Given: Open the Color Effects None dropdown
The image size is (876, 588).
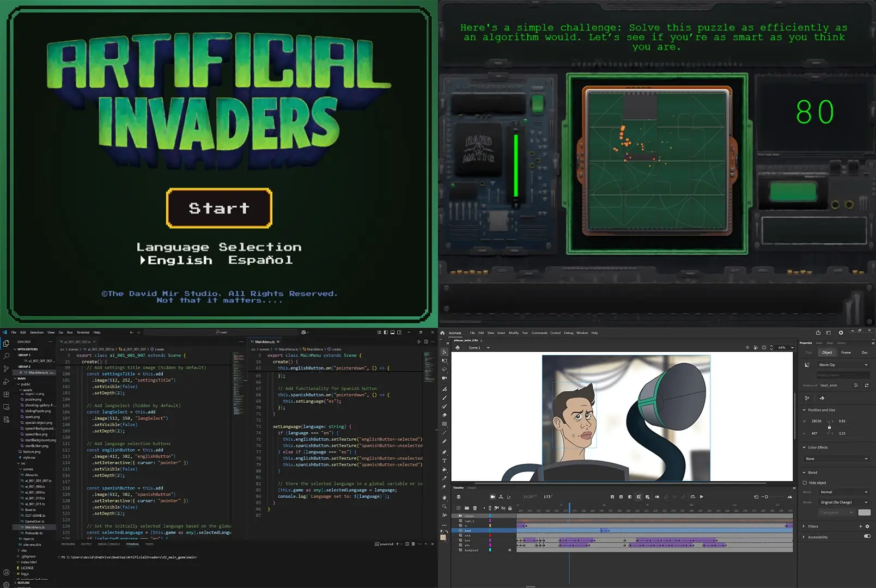Looking at the screenshot, I should coord(836,458).
